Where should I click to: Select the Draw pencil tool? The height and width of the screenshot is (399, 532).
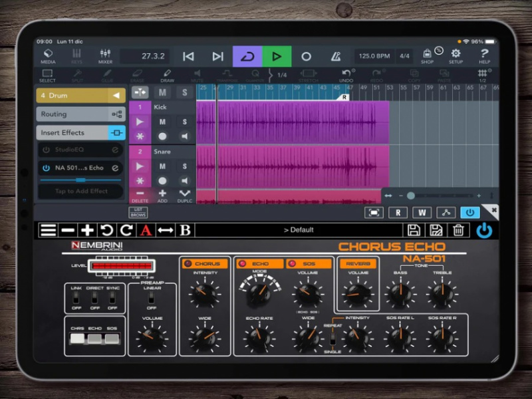[x=168, y=75]
